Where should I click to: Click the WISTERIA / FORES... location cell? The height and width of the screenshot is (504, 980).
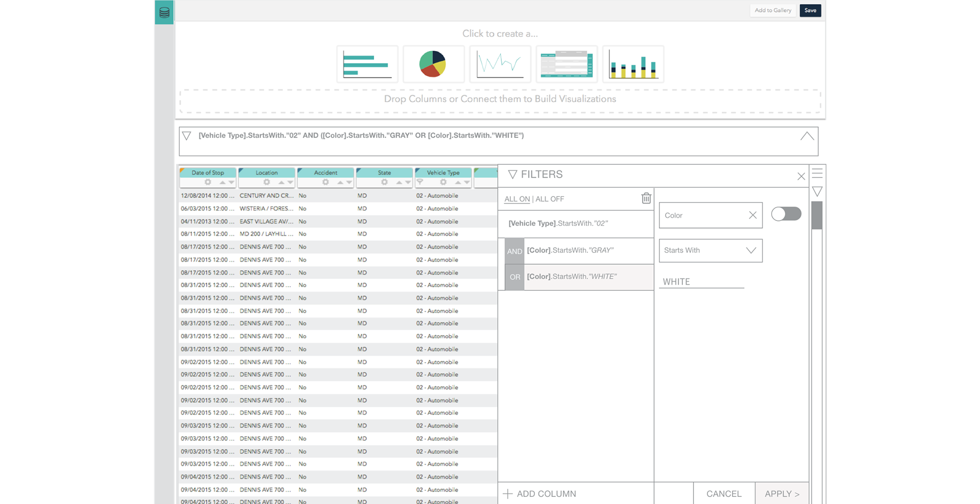tap(266, 209)
